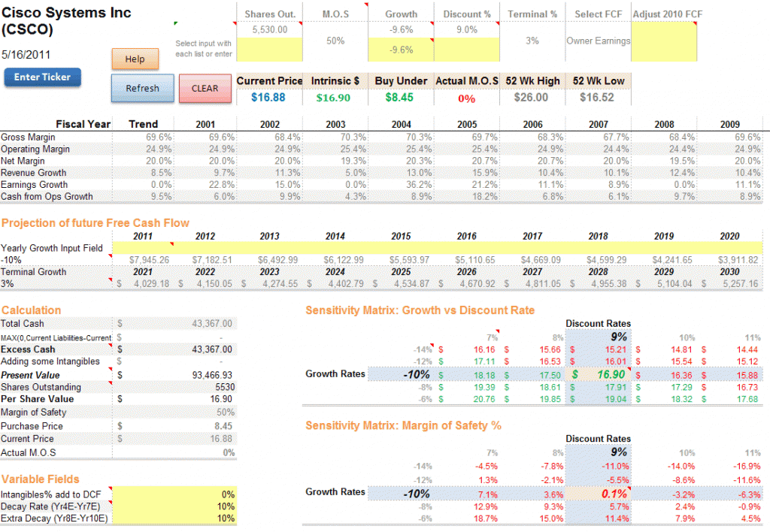
Task: Select the Decay Rate (Yr4E-Yr7E) value cell
Action: (x=174, y=506)
